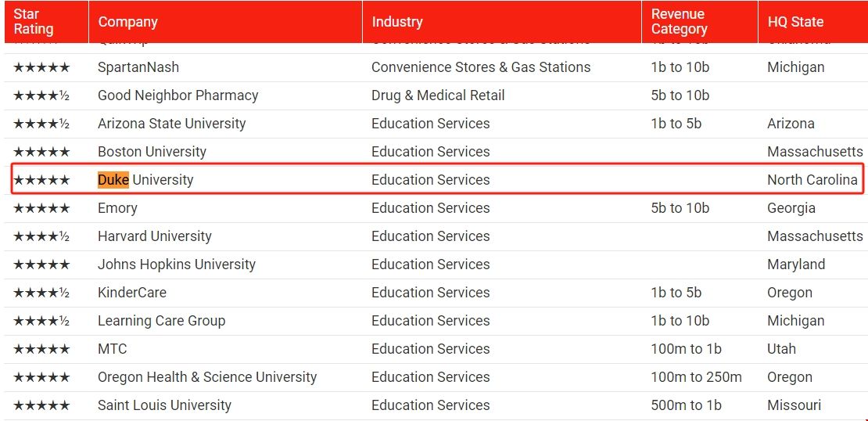
Task: Open Learning Care Group entry
Action: (161, 321)
